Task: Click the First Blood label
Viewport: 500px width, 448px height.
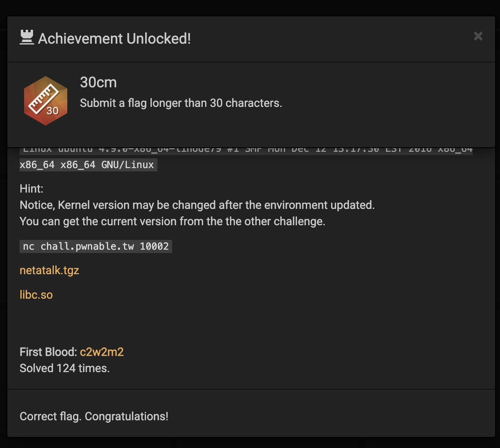Action: click(49, 352)
